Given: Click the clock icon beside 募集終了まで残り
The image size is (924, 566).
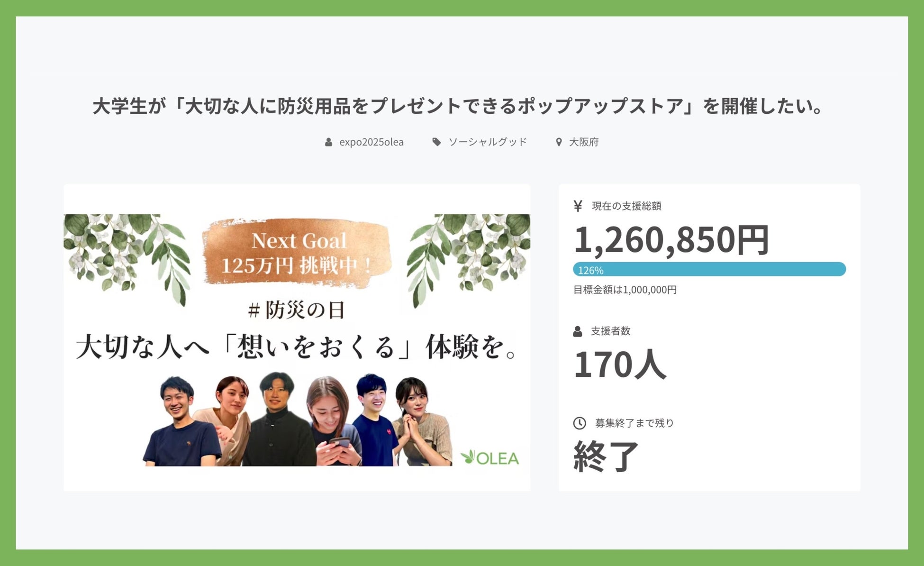Looking at the screenshot, I should [x=580, y=423].
